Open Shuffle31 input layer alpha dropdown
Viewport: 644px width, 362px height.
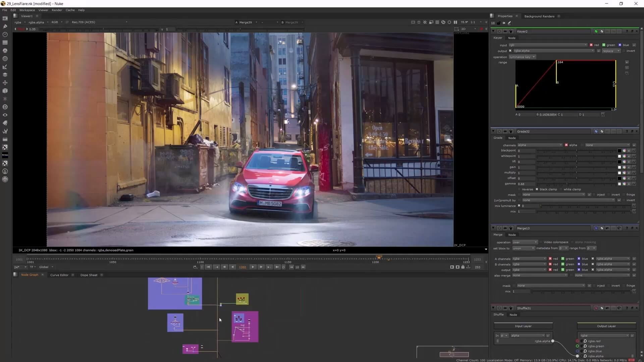(527, 336)
